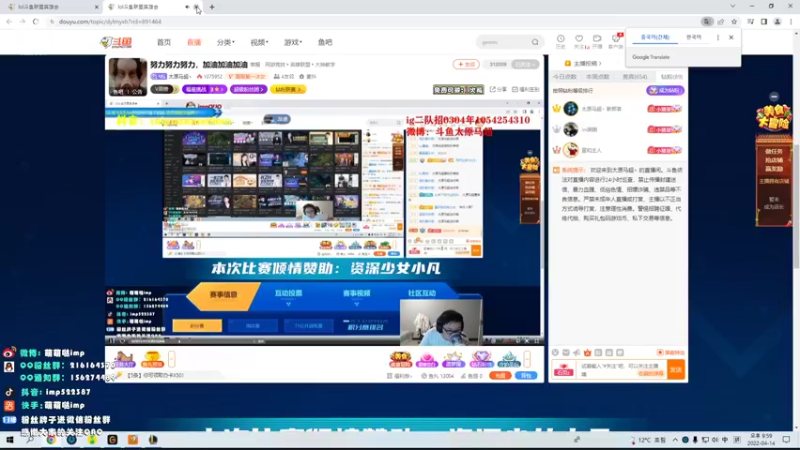This screenshot has height=450, width=800.
Task: Toggle the 屏蔽特效 option above chat input
Action: [670, 353]
